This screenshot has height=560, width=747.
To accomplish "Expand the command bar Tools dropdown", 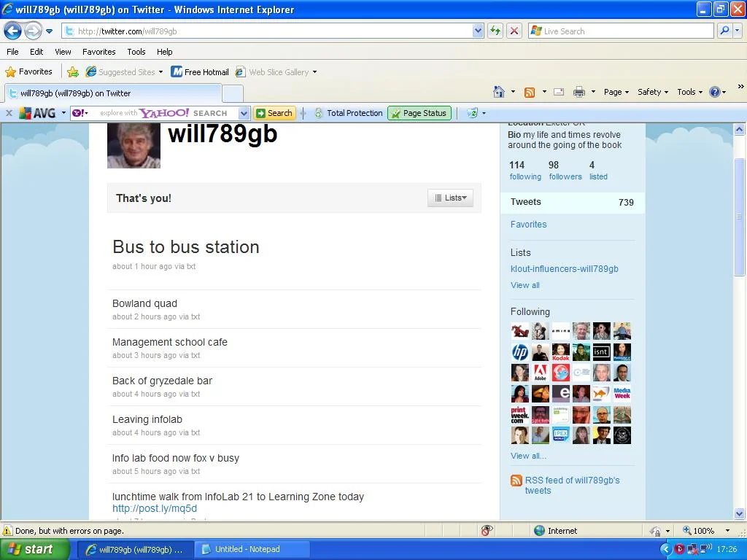I will 690,92.
